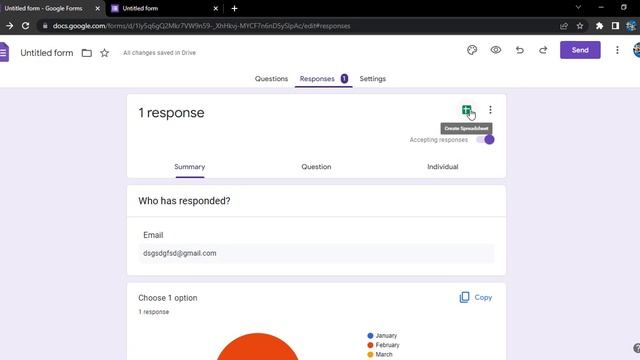The height and width of the screenshot is (360, 640).
Task: Undo the last change
Action: coord(520,50)
